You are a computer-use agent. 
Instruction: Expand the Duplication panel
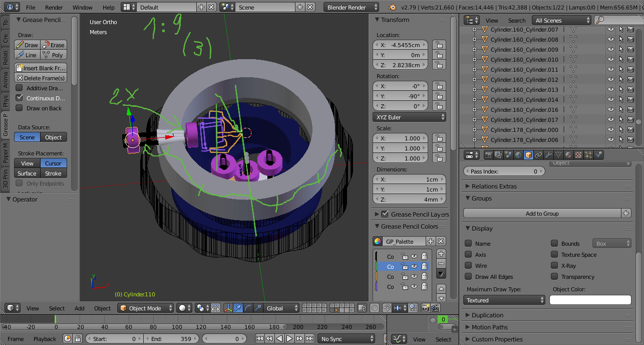click(487, 315)
